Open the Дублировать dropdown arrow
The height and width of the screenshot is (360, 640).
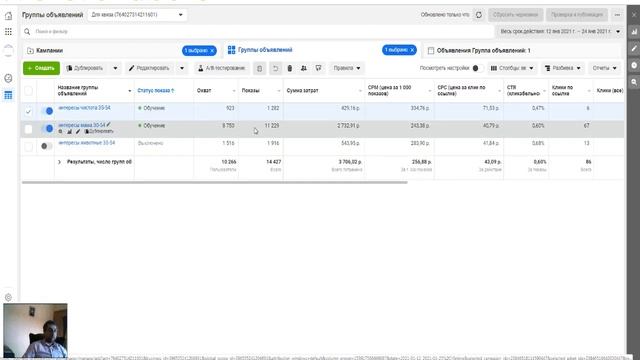click(x=115, y=68)
